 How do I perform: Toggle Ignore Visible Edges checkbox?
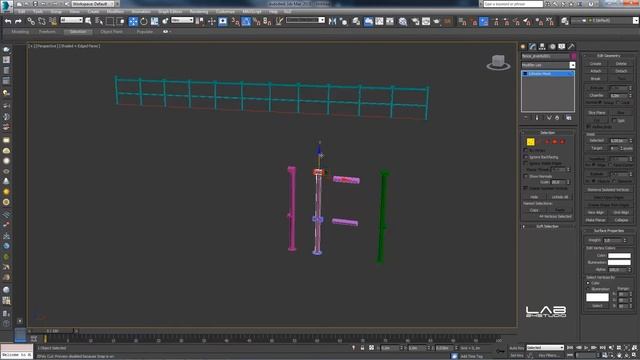[x=526, y=163]
